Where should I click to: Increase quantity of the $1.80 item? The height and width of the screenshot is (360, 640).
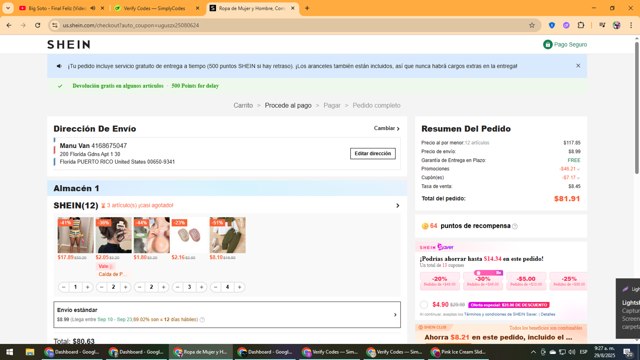[163, 287]
